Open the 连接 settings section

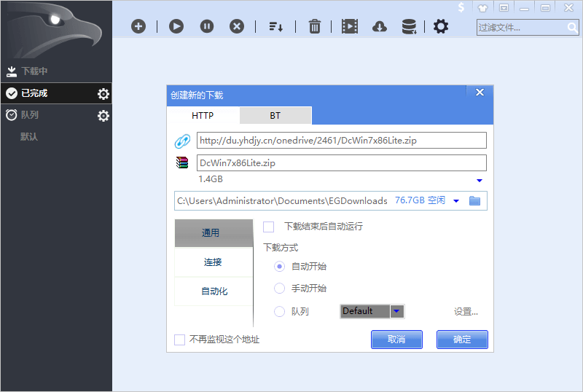point(213,262)
